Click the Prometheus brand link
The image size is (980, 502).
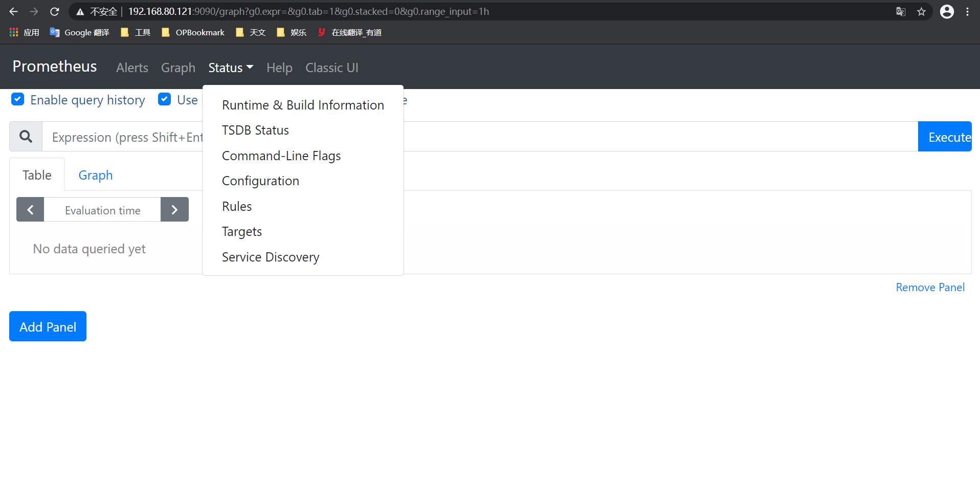tap(55, 67)
